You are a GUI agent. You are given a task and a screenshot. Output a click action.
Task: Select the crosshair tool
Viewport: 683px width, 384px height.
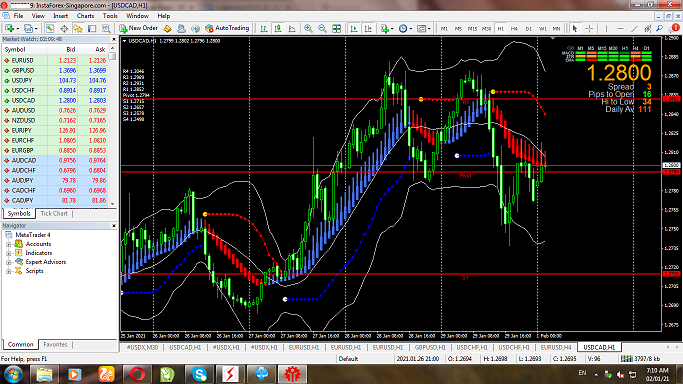tap(589, 28)
